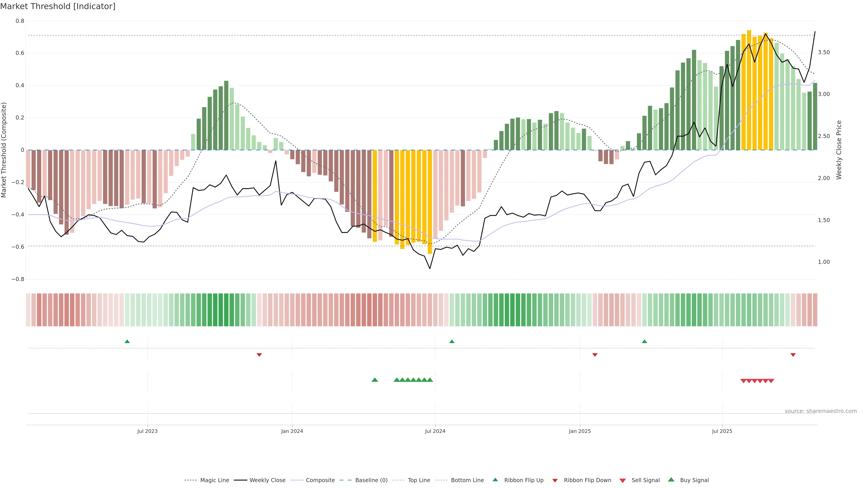Click the ribbon flip up marker before Jul 2023
The width and height of the screenshot is (868, 488).
(x=127, y=342)
